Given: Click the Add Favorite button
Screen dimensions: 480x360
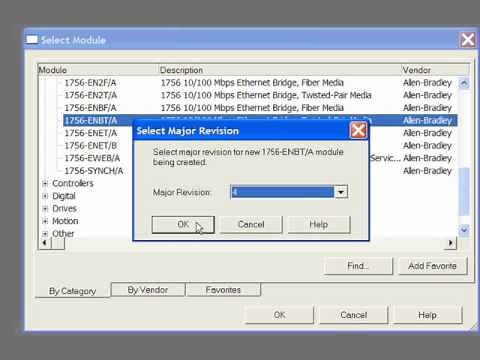Looking at the screenshot, I should (x=432, y=266).
